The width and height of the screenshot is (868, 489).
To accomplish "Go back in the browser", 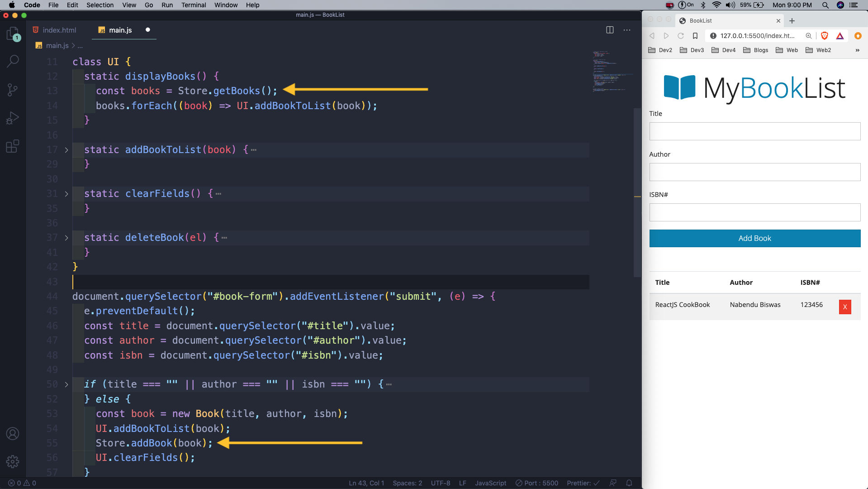I will click(x=652, y=36).
